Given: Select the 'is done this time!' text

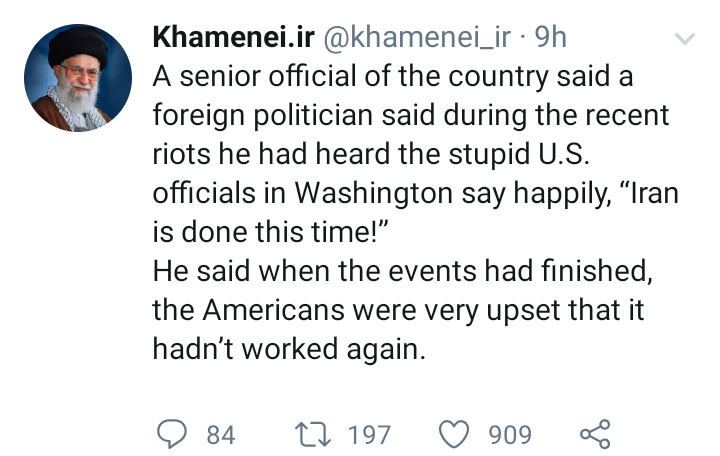Looking at the screenshot, I should tap(271, 232).
